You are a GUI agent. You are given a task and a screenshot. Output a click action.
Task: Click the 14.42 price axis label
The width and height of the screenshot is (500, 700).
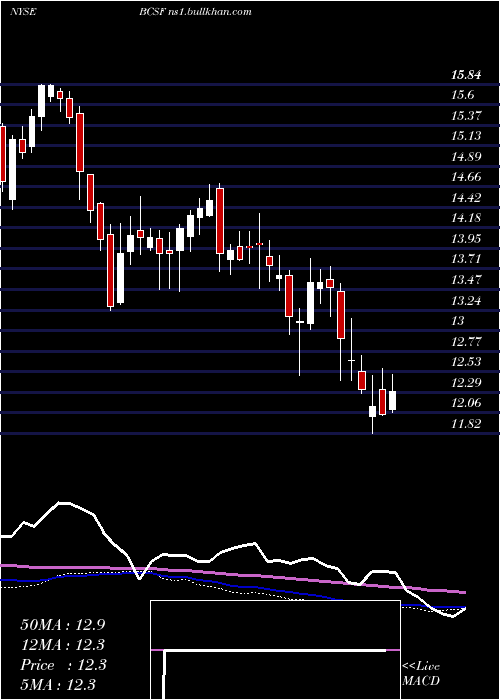(x=466, y=198)
